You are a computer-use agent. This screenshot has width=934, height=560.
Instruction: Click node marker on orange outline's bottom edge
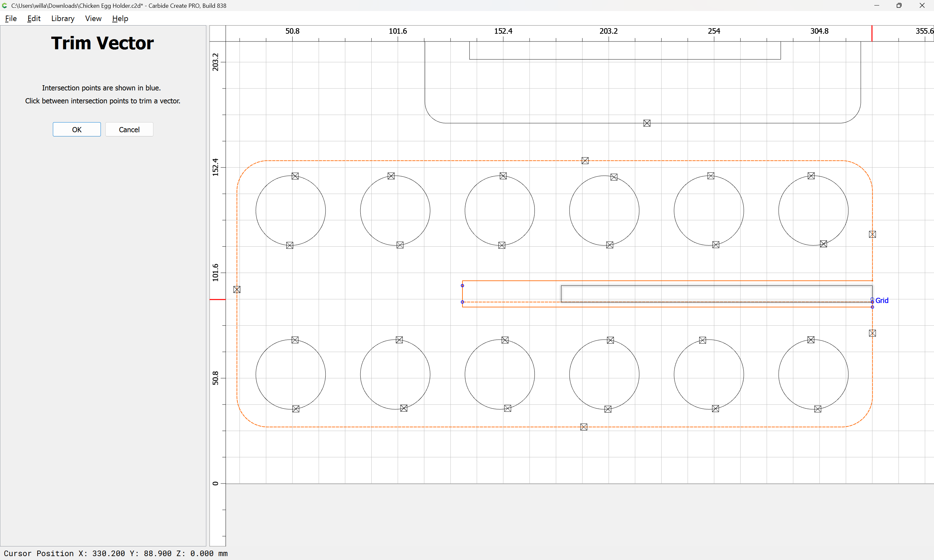[x=584, y=427]
